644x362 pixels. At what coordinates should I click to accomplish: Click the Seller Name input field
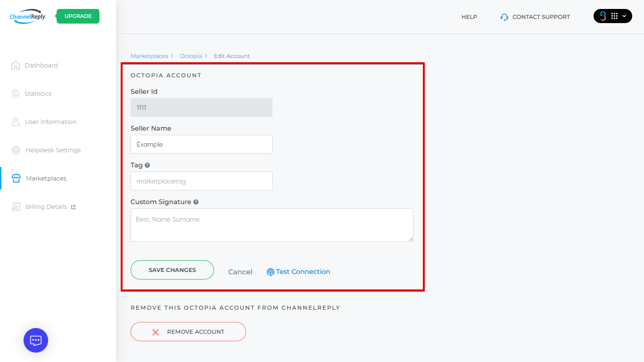201,144
